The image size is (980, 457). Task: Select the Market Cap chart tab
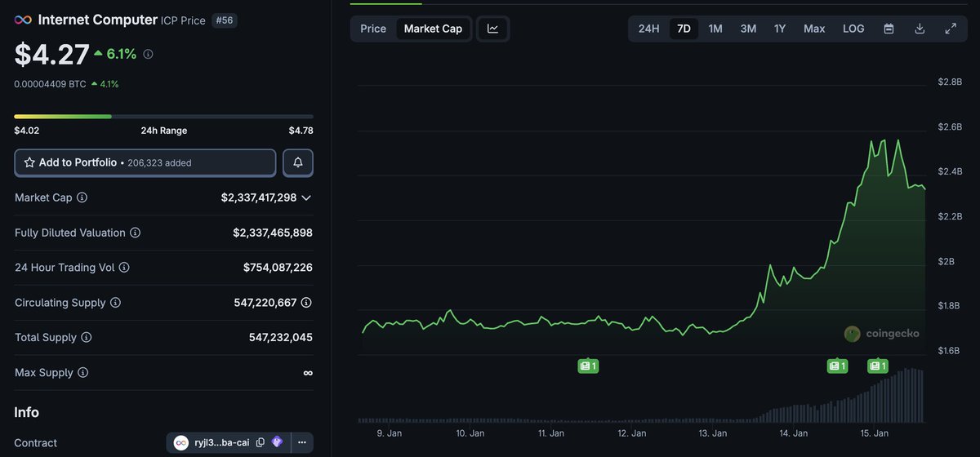click(433, 29)
